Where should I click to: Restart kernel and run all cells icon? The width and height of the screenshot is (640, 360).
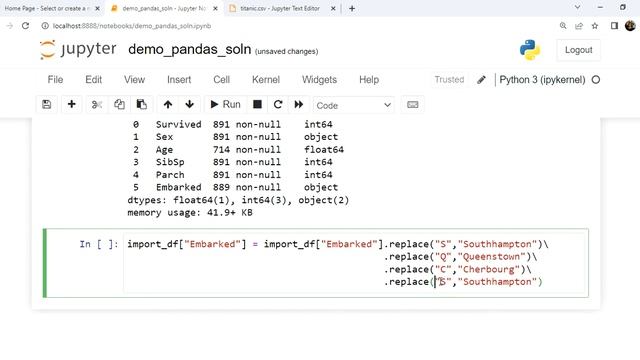point(299,104)
